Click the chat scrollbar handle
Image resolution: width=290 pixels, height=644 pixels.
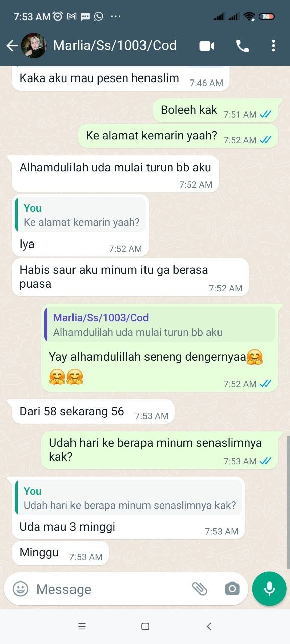[288, 502]
